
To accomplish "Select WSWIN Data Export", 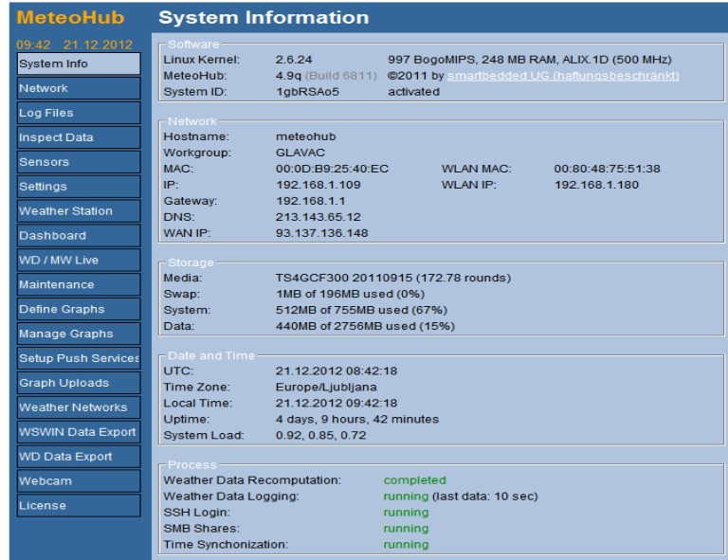I will [x=78, y=432].
